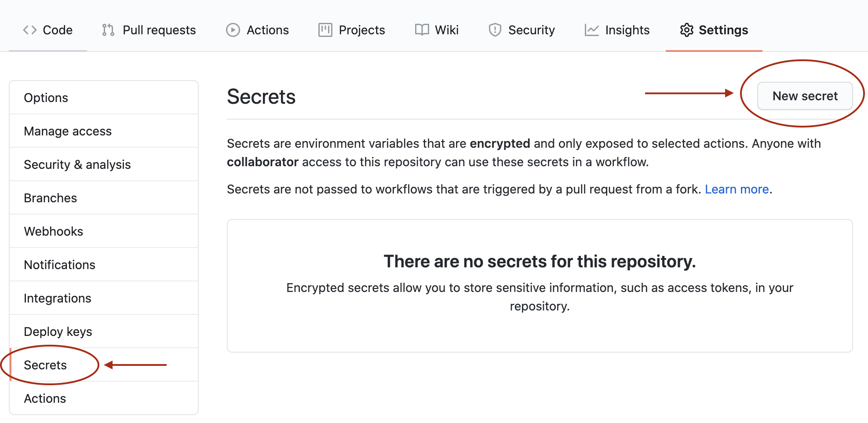This screenshot has width=868, height=423.
Task: Open the Webhooks section
Action: coord(53,231)
